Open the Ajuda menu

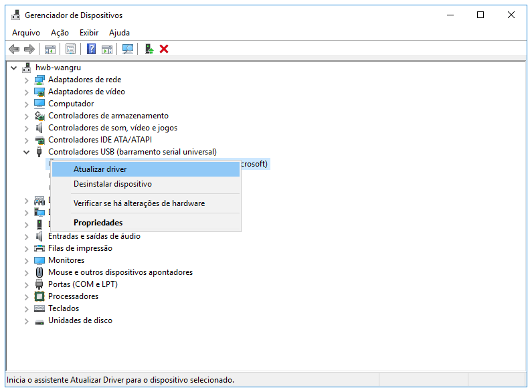click(119, 33)
